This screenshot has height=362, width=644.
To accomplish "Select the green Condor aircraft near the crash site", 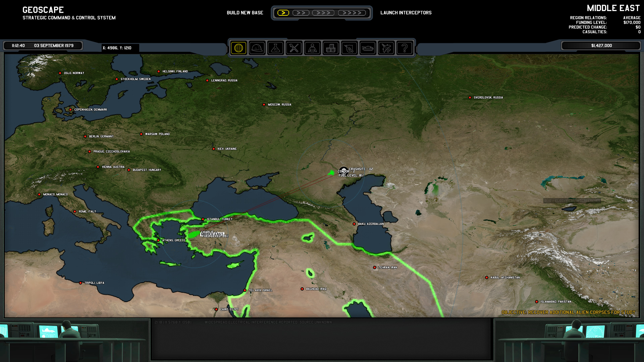I will tap(331, 173).
